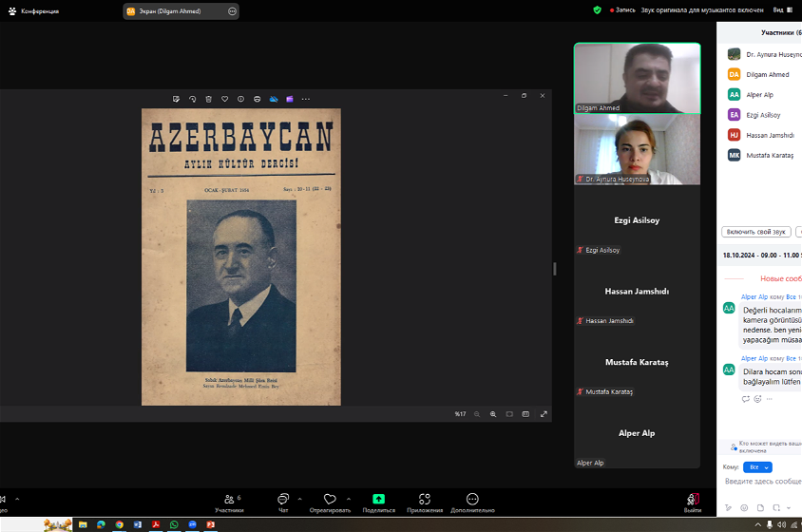Click Mustafa Karataş in participants list
This screenshot has height=532, width=802.
pyautogui.click(x=762, y=155)
